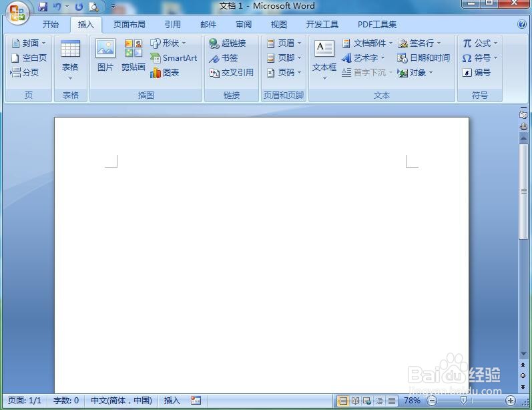Screen dimensions: 532x410
Task: Switch to the 引用 tab
Action: [173, 25]
